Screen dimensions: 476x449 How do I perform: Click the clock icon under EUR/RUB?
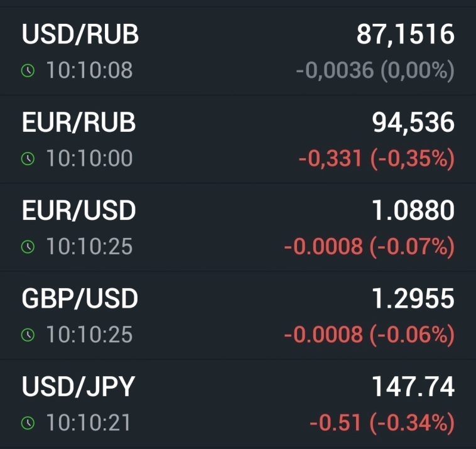pyautogui.click(x=28, y=159)
